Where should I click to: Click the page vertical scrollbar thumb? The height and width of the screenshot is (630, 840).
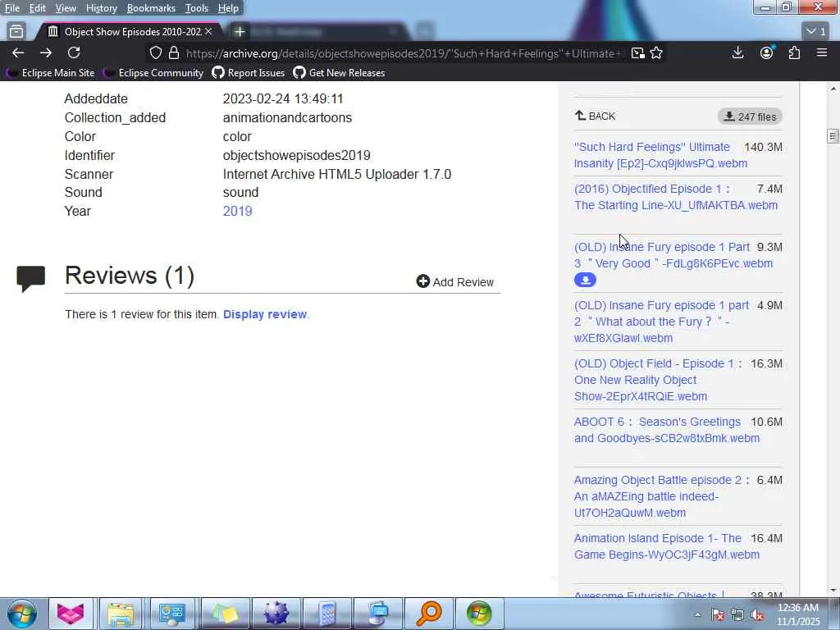pos(833,136)
